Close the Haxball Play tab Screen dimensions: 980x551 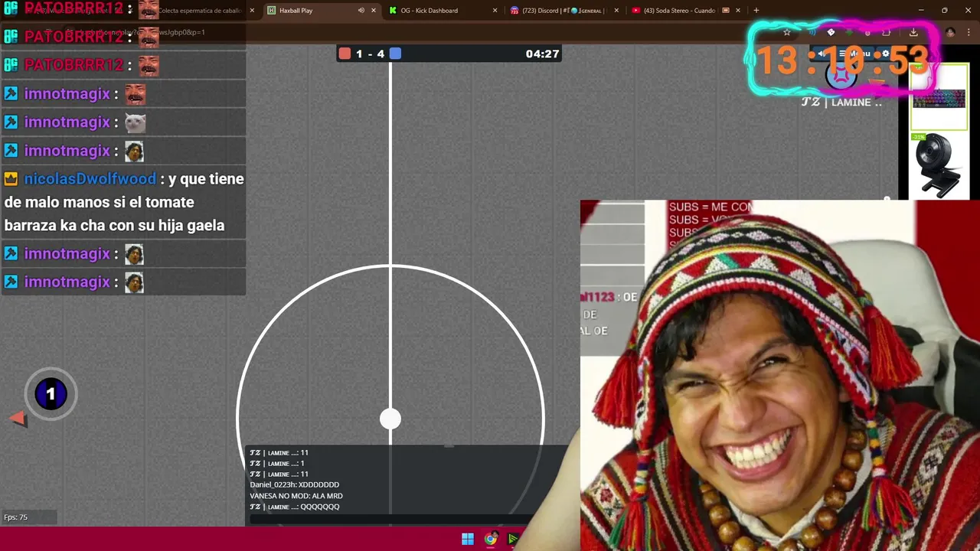click(x=374, y=11)
